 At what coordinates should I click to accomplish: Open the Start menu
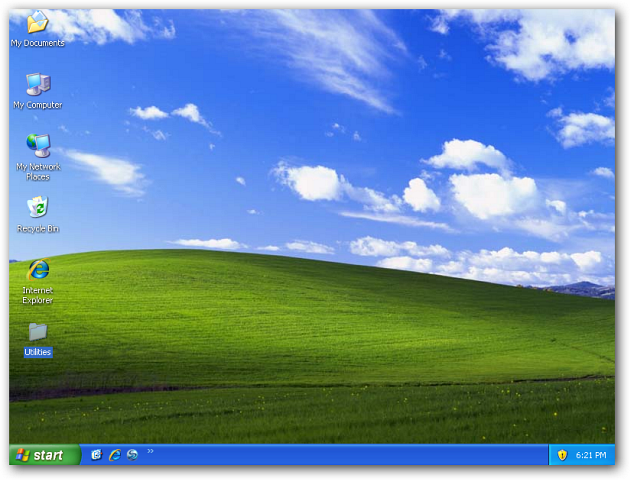click(45, 455)
